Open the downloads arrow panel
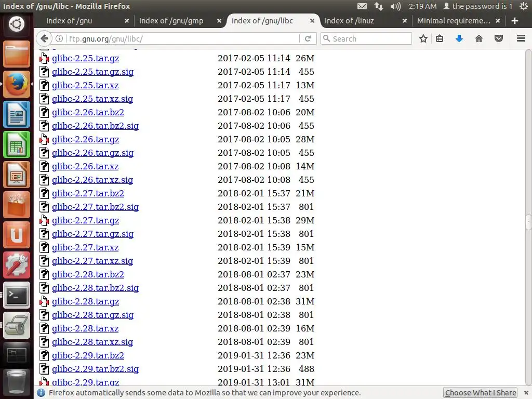This screenshot has width=532, height=399. click(459, 38)
